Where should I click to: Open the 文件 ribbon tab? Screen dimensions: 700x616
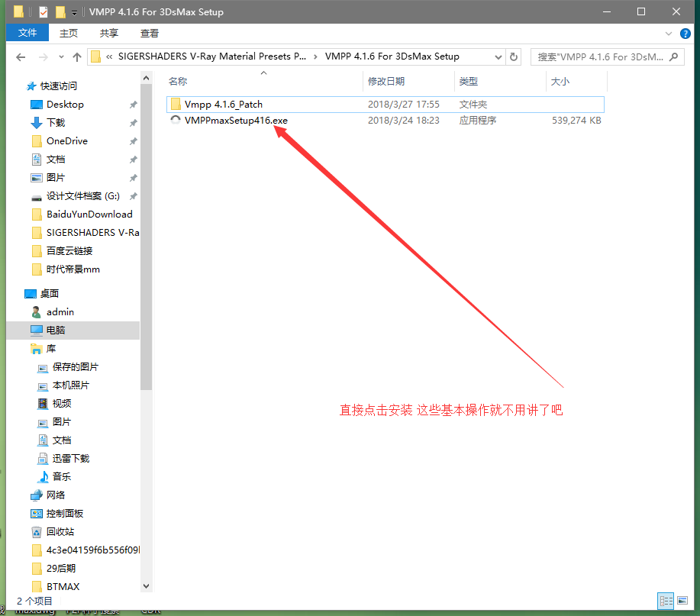click(27, 33)
